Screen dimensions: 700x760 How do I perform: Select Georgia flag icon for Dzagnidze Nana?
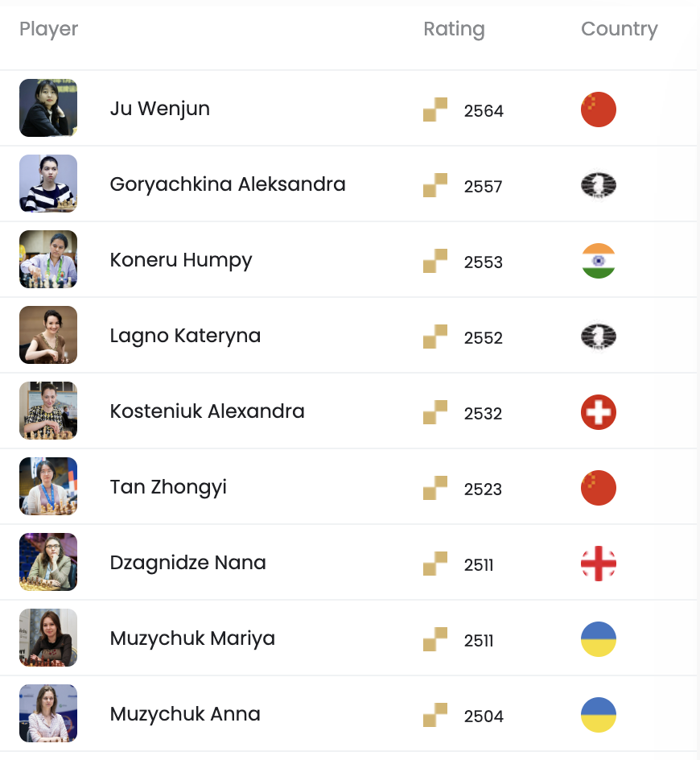(x=599, y=564)
